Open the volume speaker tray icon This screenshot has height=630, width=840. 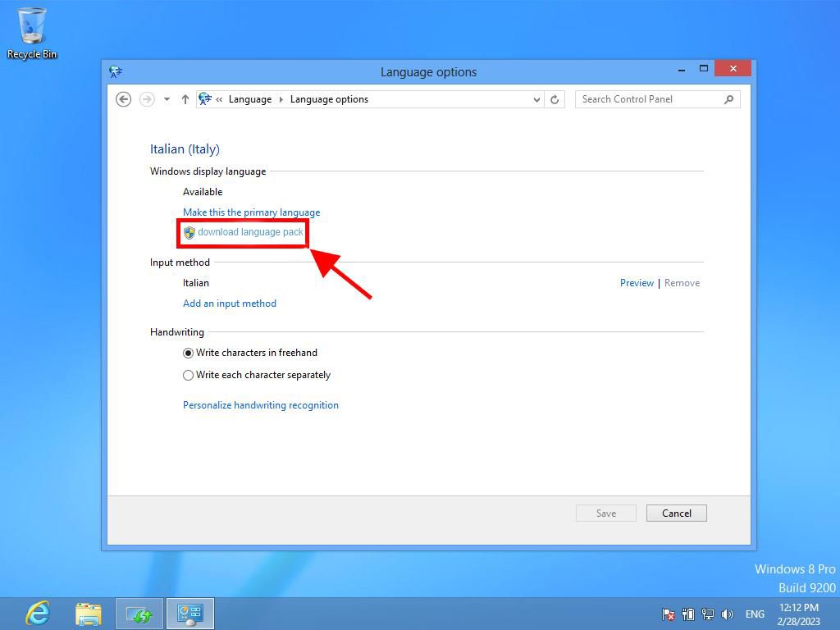[727, 614]
